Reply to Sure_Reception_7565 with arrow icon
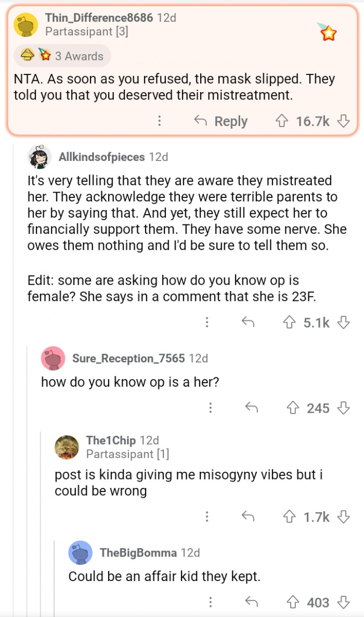Screen dimensions: 364x617 point(252,408)
